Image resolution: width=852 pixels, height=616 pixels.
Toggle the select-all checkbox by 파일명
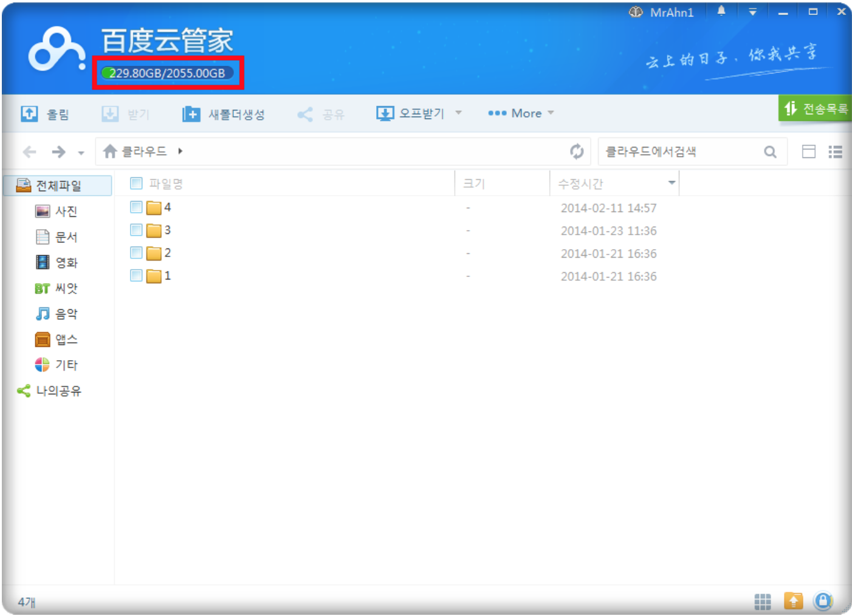point(136,183)
